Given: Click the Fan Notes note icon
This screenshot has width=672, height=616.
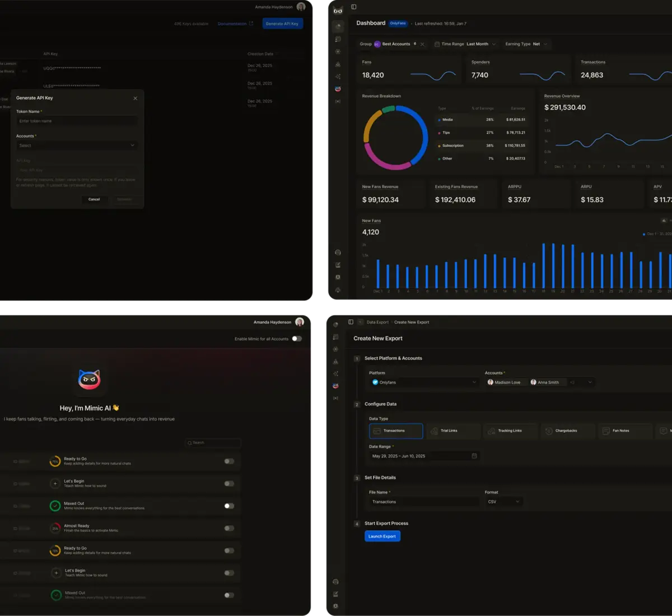Looking at the screenshot, I should click(x=606, y=431).
